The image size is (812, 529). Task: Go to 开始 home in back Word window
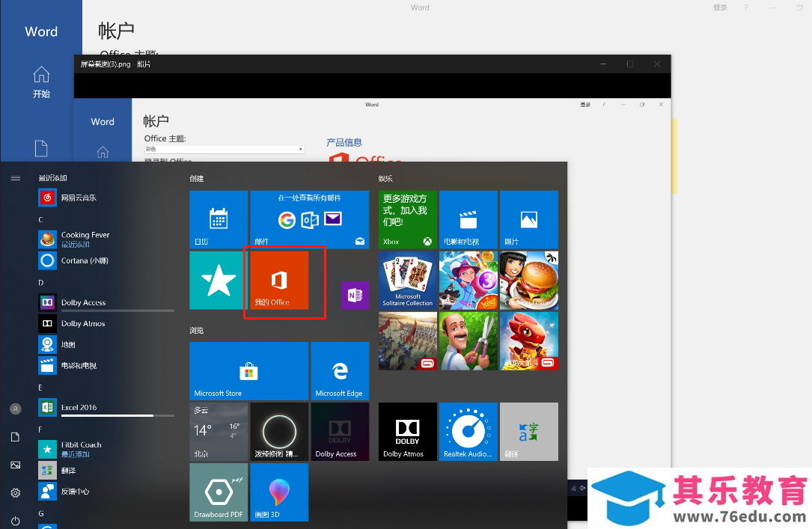[41, 82]
